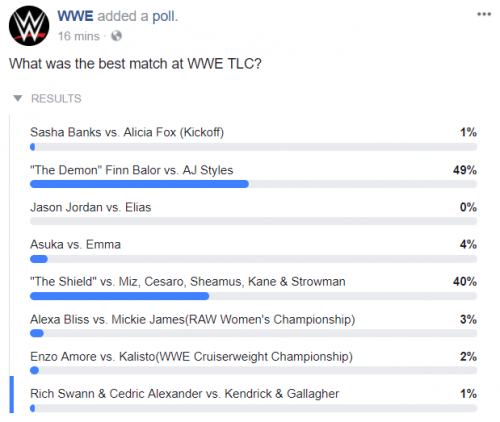Click the poll question about WWE TLC

click(135, 64)
